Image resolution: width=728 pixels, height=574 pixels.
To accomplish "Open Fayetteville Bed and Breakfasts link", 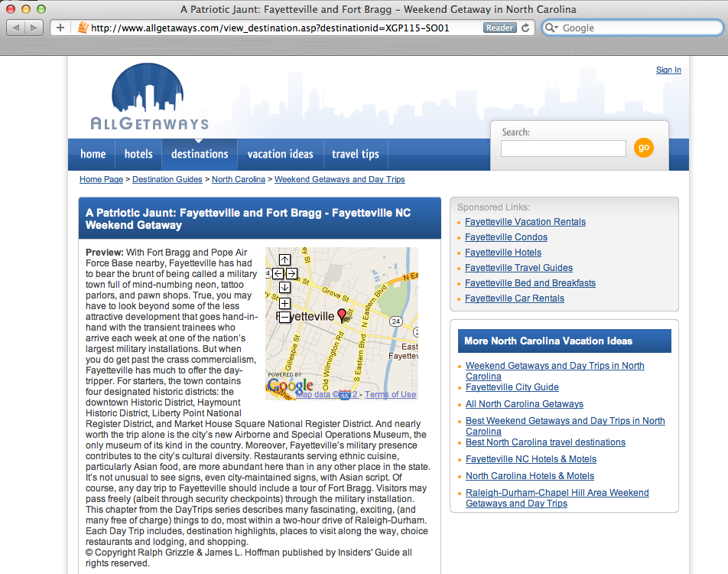I will tap(530, 283).
